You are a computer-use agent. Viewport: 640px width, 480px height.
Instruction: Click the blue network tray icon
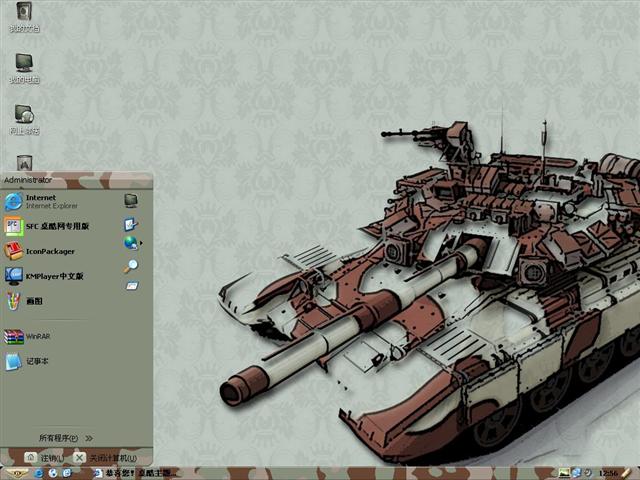tap(576, 473)
